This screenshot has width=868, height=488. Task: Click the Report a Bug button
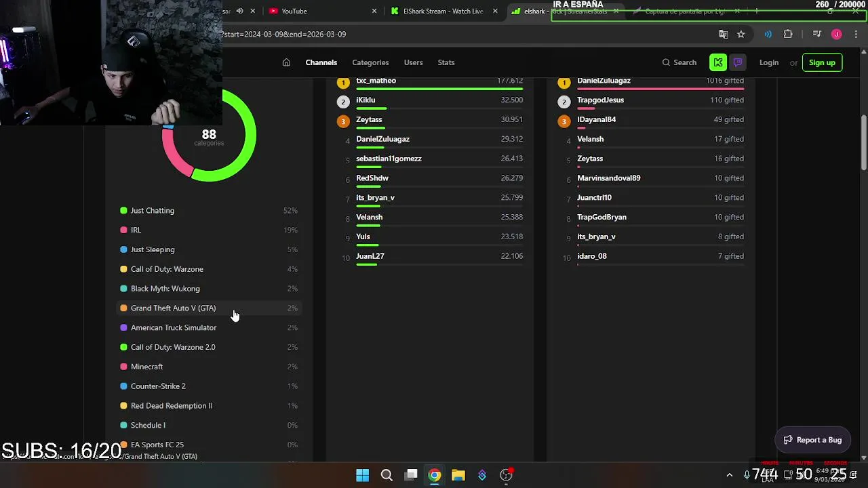(812, 440)
